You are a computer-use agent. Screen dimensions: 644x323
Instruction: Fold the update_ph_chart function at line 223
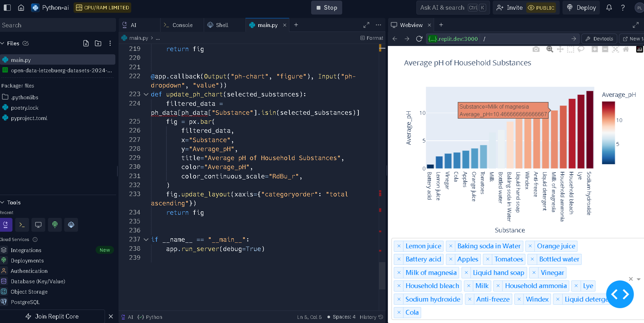click(146, 94)
